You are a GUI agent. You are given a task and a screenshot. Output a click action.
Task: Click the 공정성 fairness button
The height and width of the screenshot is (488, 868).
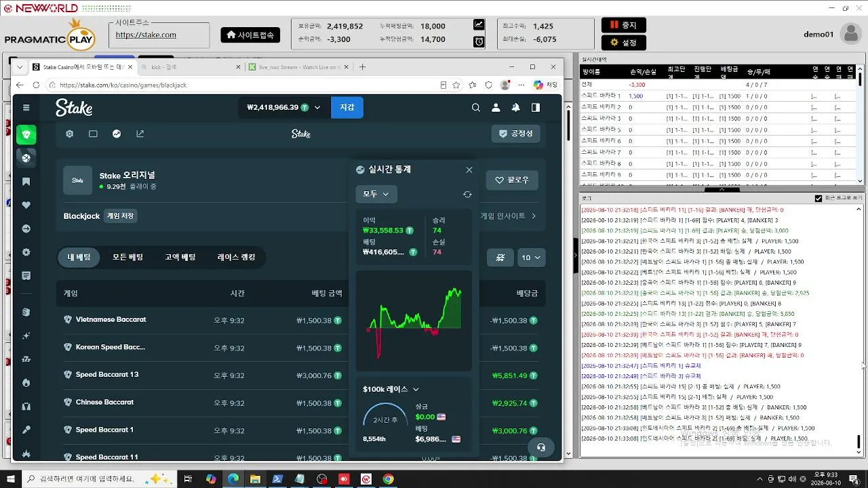click(x=516, y=134)
